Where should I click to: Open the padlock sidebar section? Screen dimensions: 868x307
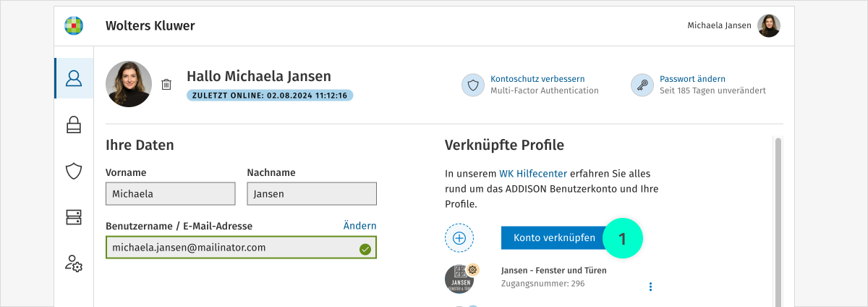(74, 125)
